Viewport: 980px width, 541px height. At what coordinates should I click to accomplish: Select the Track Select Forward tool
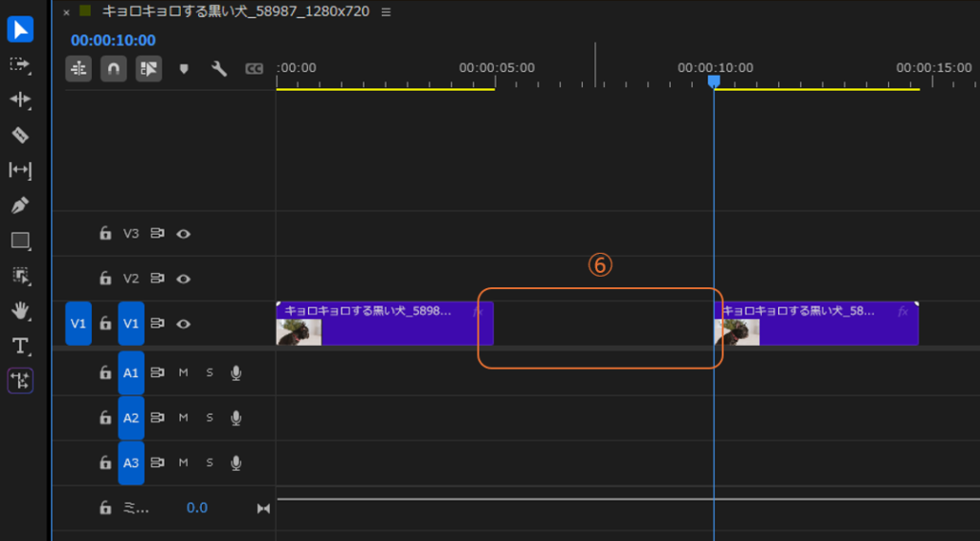coord(20,64)
